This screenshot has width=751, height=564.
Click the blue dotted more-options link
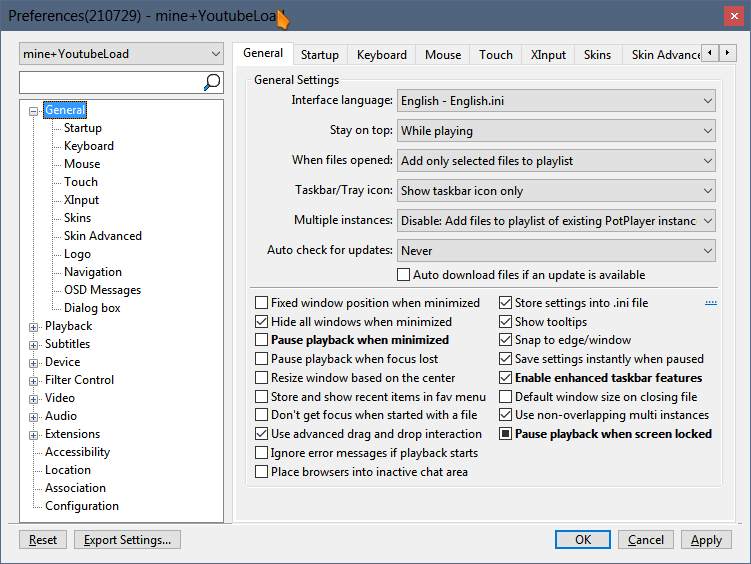pyautogui.click(x=711, y=302)
